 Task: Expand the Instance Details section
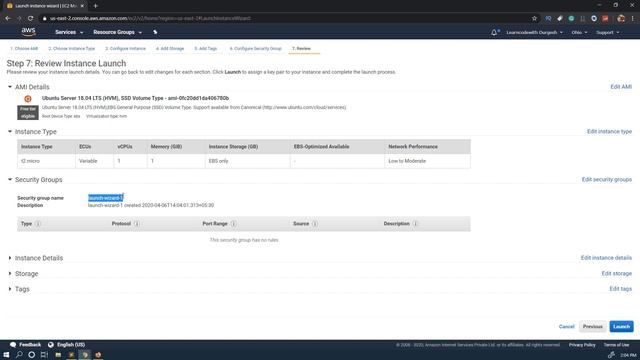pyautogui.click(x=10, y=258)
